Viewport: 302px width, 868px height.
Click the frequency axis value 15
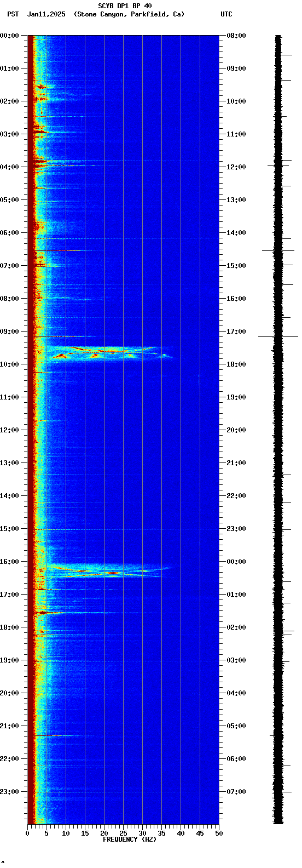pos(85,833)
